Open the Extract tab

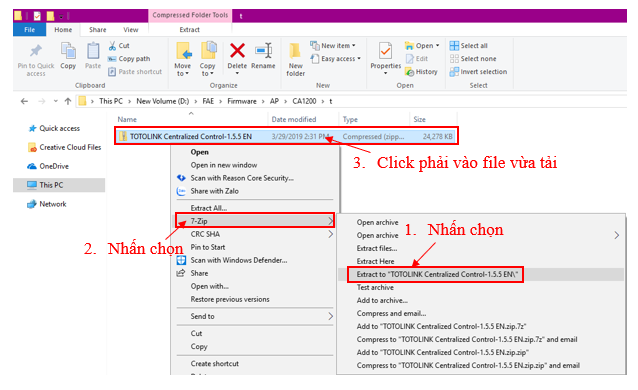pyautogui.click(x=190, y=30)
